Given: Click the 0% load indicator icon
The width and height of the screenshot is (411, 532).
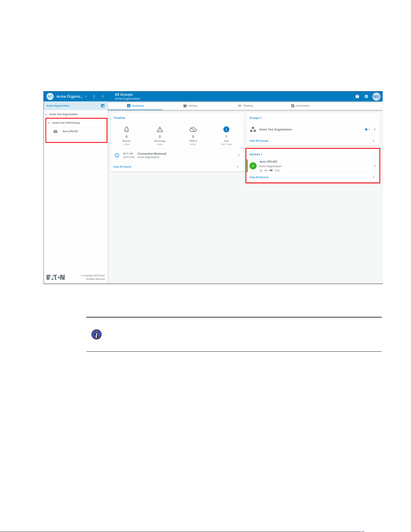Looking at the screenshot, I should point(261,170).
